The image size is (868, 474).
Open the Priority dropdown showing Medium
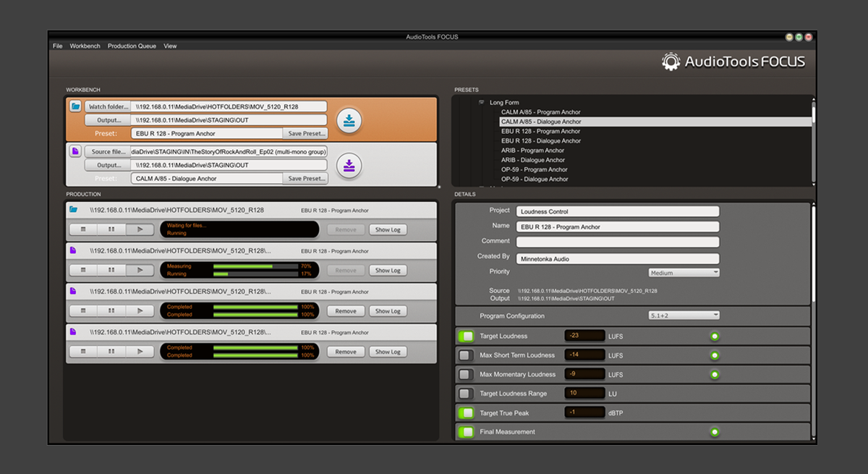coord(684,273)
